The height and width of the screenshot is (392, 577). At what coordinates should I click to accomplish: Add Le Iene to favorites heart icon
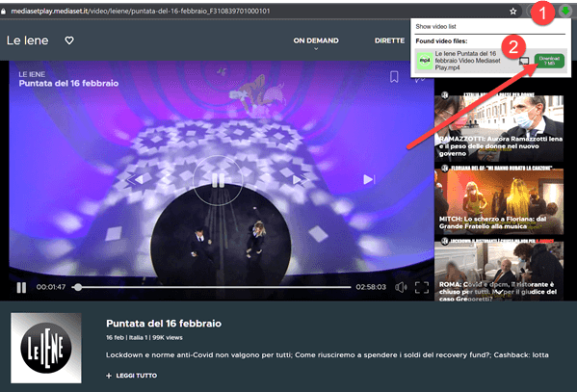[69, 40]
